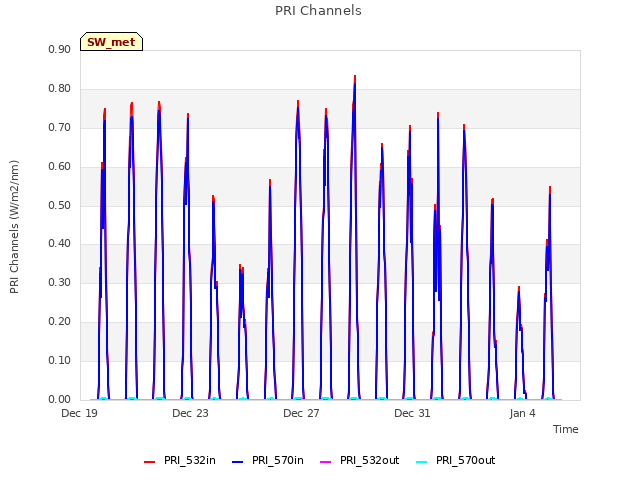Click the 0.60 y-axis tick label
The height and width of the screenshot is (480, 640).
point(60,167)
